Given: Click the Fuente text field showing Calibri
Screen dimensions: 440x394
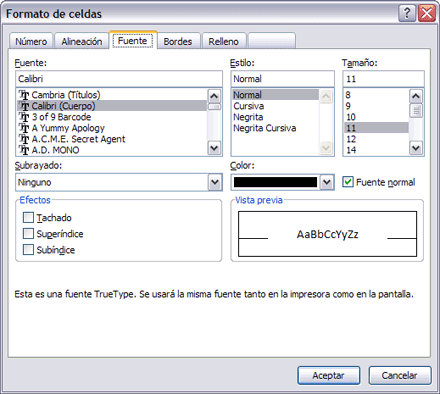Looking at the screenshot, I should coord(119,79).
